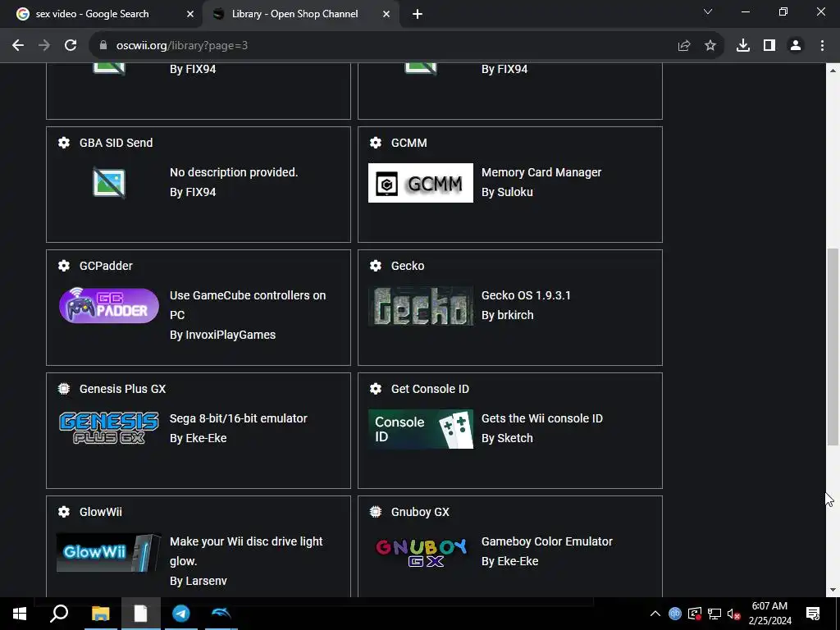Viewport: 840px width, 630px height.
Task: Open the GCPadder app title
Action: pyautogui.click(x=106, y=266)
